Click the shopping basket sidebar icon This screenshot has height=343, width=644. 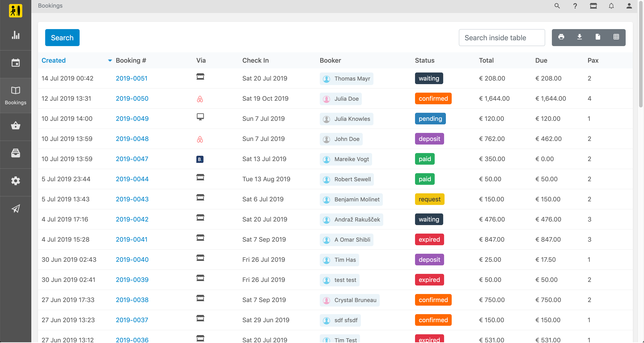15,126
